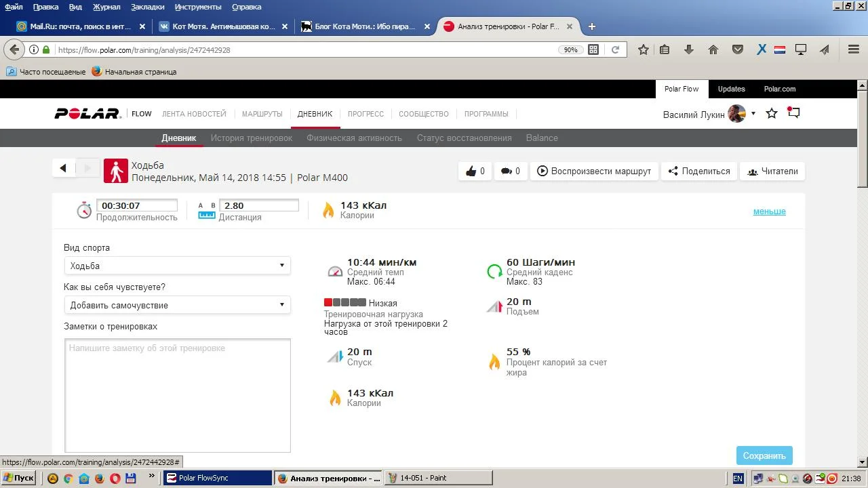Reload the page in address bar

point(615,49)
